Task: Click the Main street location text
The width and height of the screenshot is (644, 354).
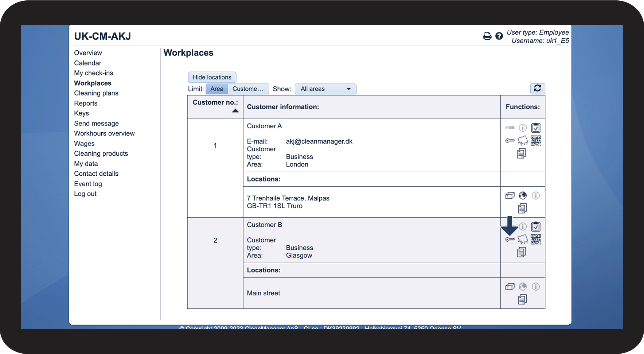Action: [x=263, y=293]
